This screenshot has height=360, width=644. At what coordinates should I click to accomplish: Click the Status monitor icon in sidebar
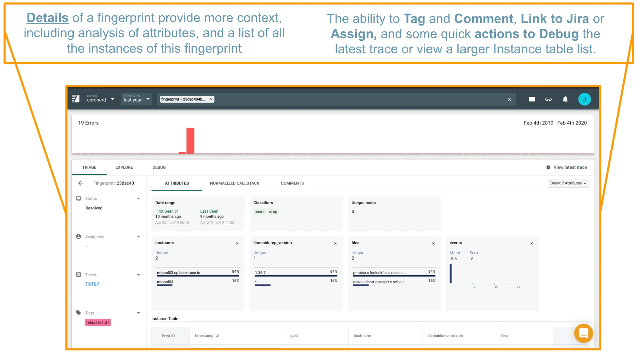(78, 198)
